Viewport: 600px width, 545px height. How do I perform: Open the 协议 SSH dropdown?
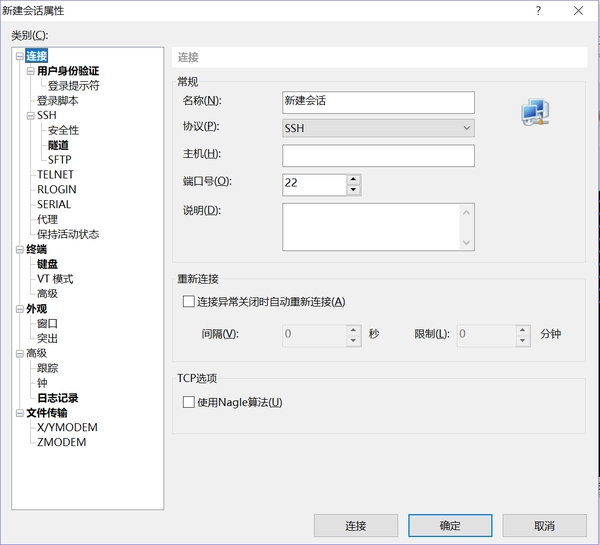(x=378, y=128)
